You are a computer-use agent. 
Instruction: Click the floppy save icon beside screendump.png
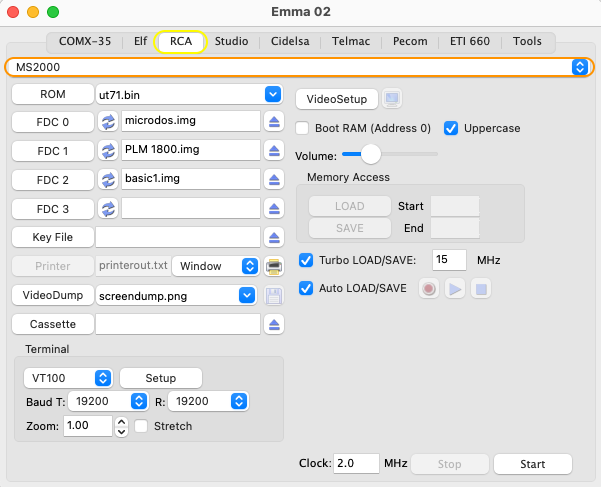(x=274, y=295)
